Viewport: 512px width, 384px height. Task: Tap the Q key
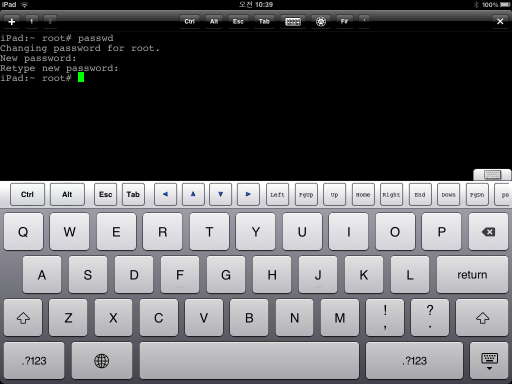[x=23, y=232]
